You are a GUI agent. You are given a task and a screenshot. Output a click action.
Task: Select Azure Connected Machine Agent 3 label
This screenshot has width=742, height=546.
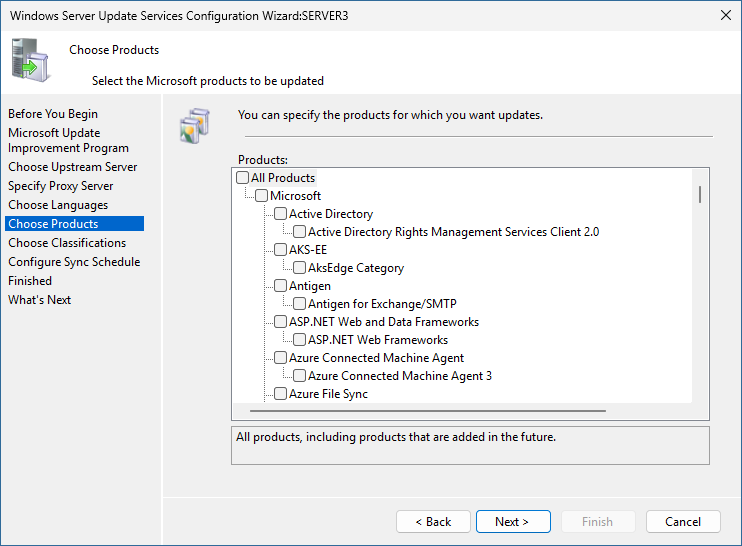[400, 376]
